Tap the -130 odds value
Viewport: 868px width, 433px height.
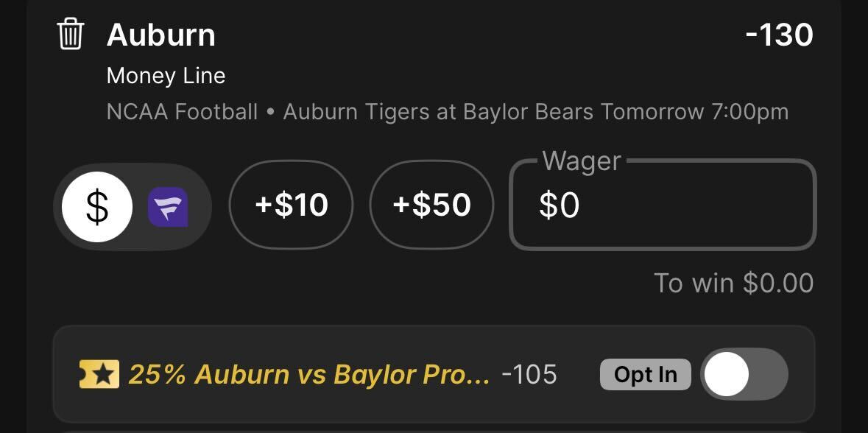pyautogui.click(x=779, y=35)
